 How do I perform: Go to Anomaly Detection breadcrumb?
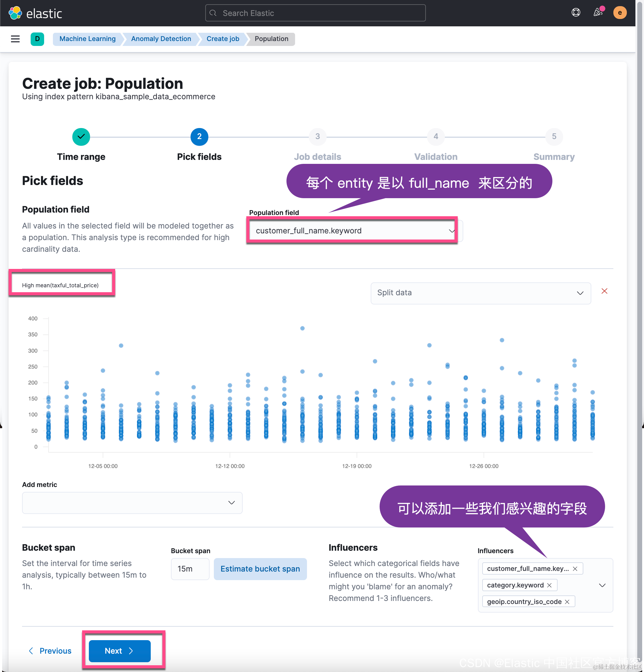pos(161,39)
